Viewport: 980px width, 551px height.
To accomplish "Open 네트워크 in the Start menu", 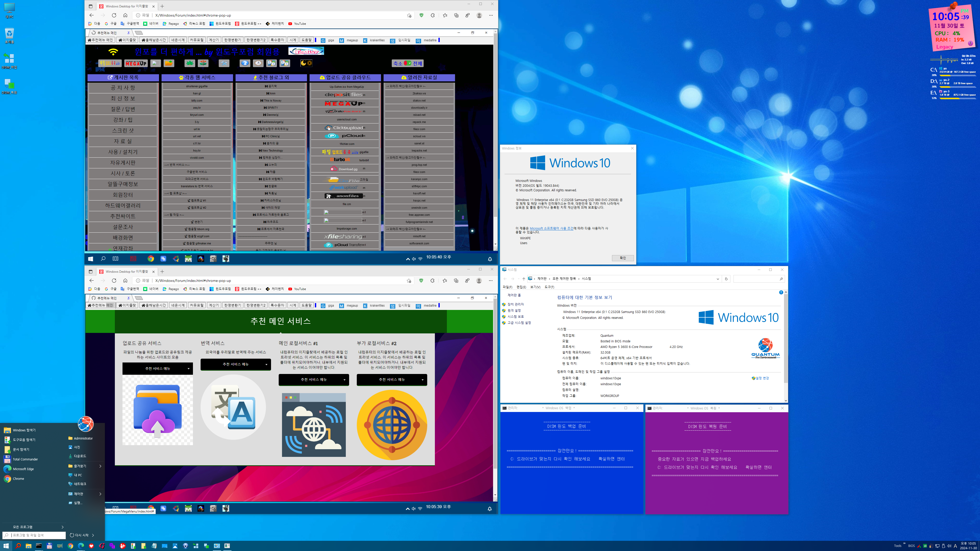I will click(x=77, y=484).
